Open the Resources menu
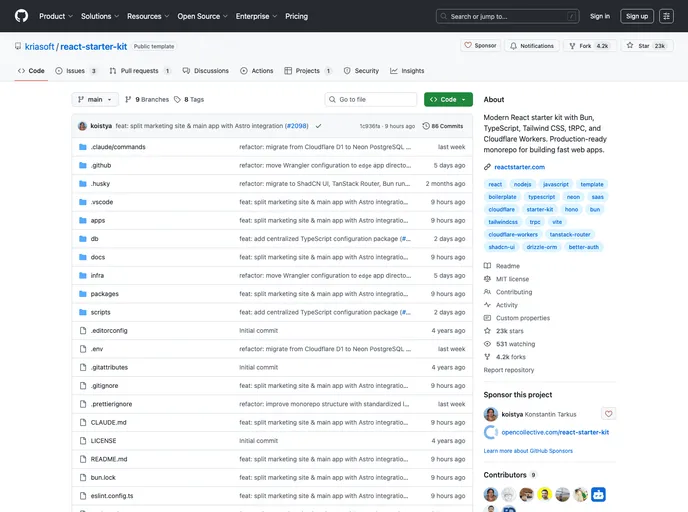 (x=148, y=16)
